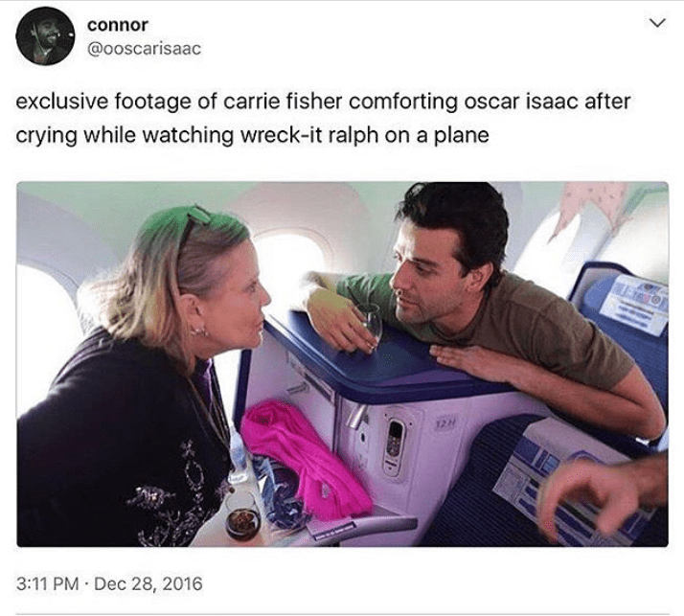Click the seat remote control panel in photo
The height and width of the screenshot is (616, 684).
tap(395, 445)
